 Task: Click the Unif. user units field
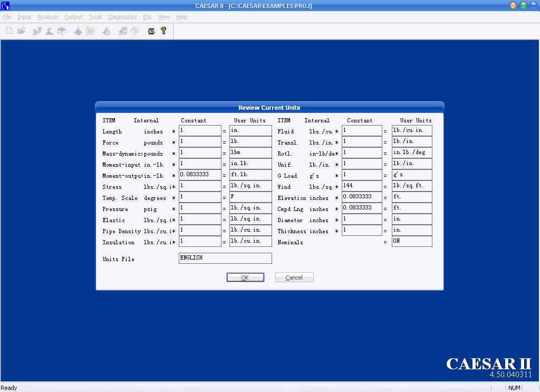coord(412,164)
